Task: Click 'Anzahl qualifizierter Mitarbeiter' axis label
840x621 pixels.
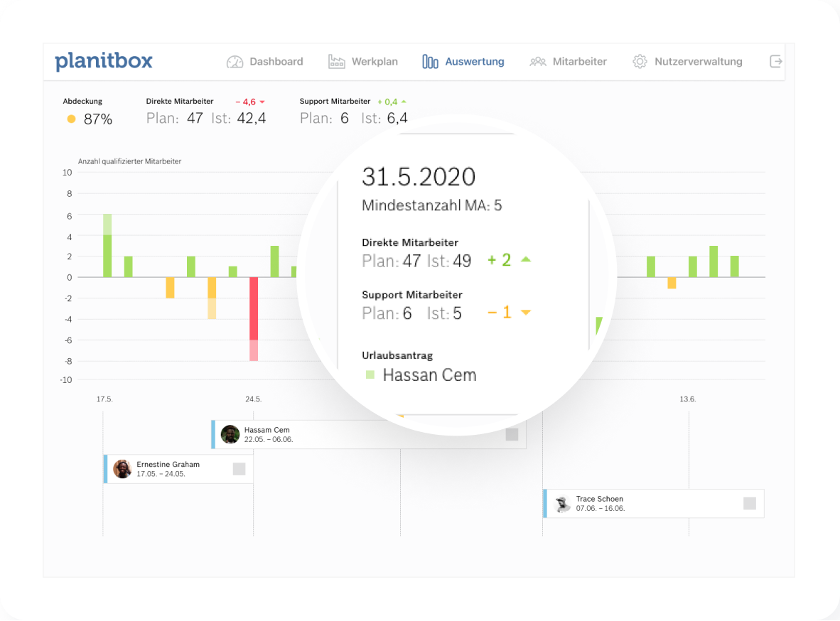Action: click(129, 161)
